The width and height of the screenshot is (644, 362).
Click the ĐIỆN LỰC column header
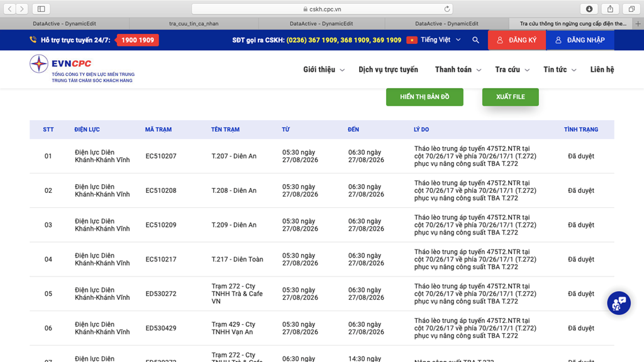point(87,129)
